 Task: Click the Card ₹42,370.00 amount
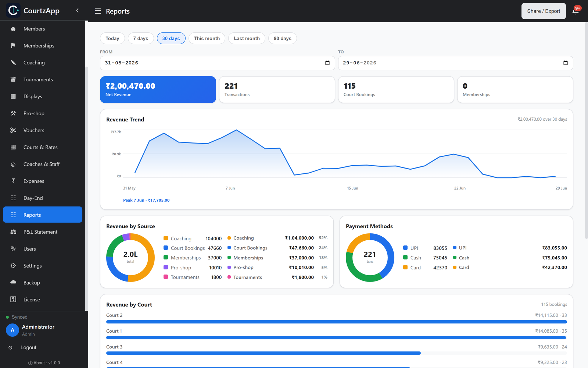coord(555,267)
